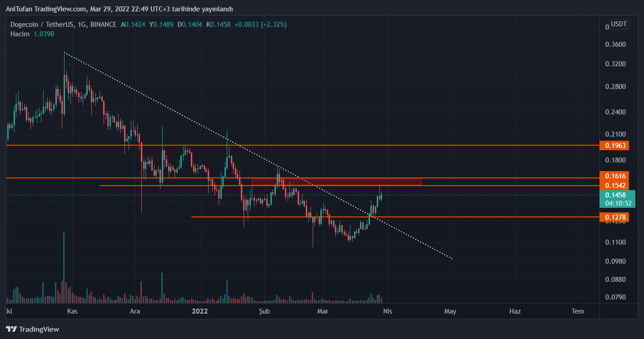Click the Hacim volume indicator label
This screenshot has width=644, height=339.
coord(20,34)
